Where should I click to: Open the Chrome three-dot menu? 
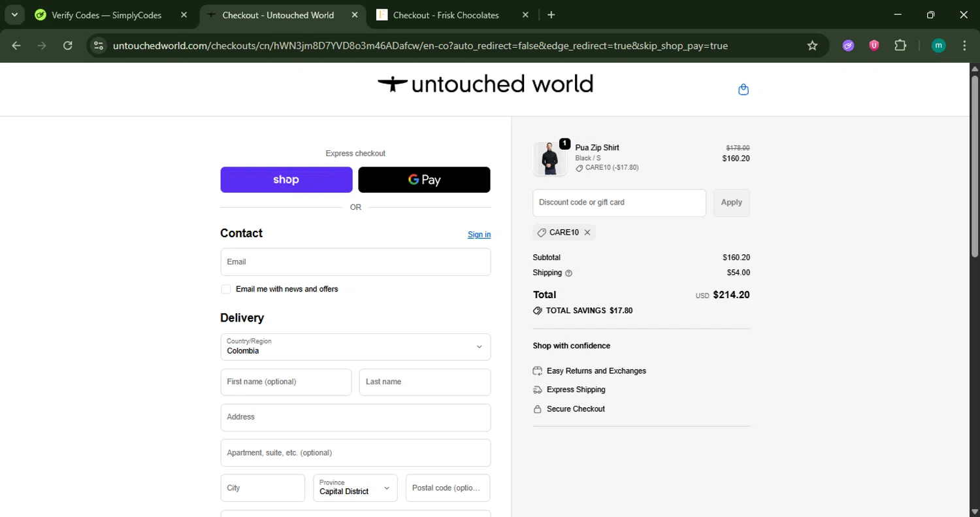click(x=964, y=45)
